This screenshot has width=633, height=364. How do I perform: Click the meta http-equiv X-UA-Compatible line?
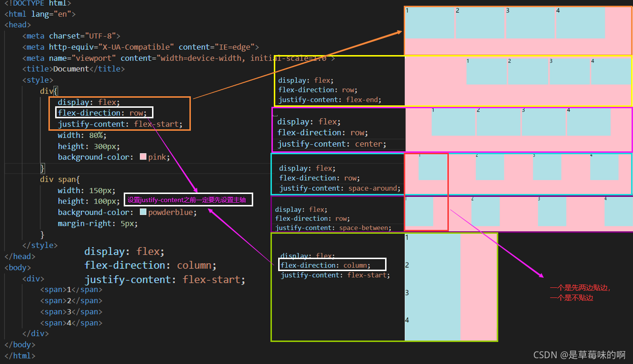tap(141, 47)
